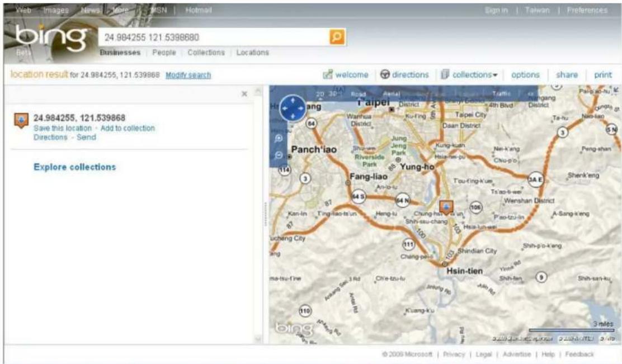Screen dimensions: 622x364
Task: Click Send link under the result
Action: tap(86, 137)
